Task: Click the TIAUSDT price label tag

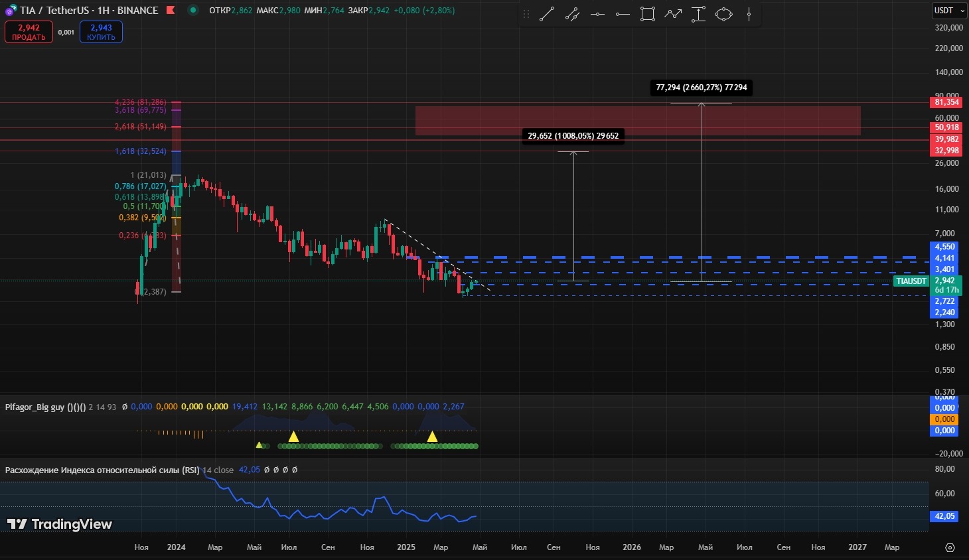Action: point(911,281)
